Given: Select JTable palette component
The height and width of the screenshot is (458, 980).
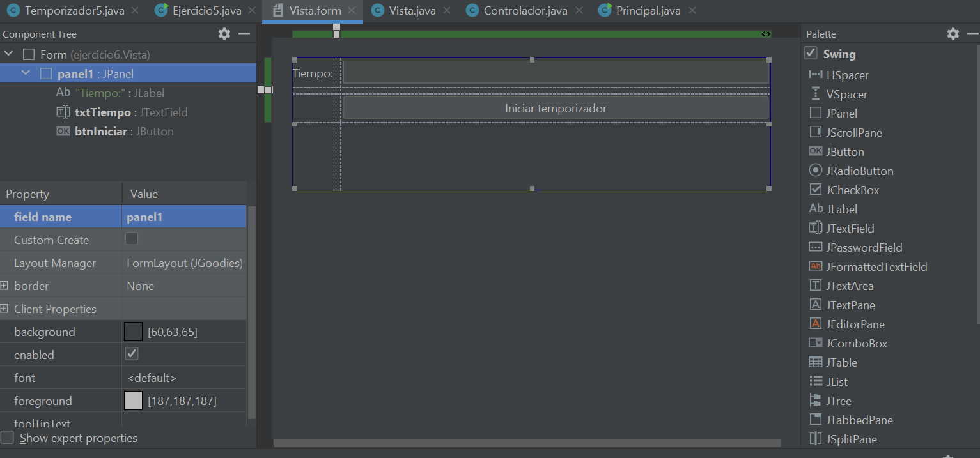Looking at the screenshot, I should [x=841, y=363].
